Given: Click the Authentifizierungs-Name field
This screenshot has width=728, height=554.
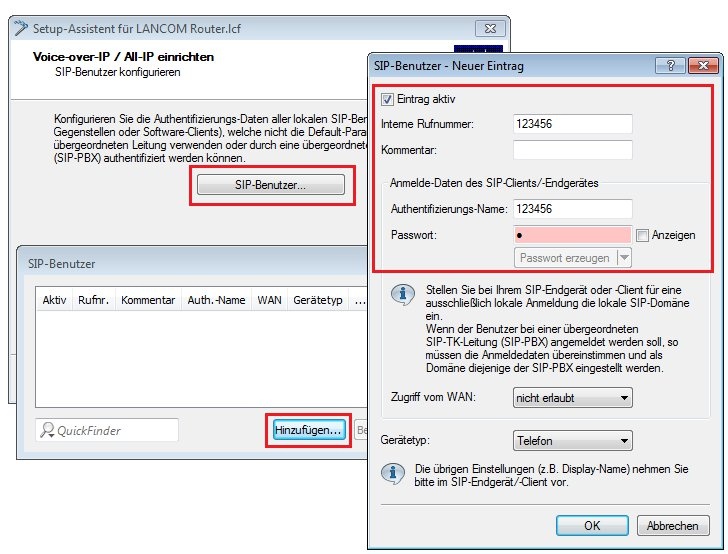Looking at the screenshot, I should [x=572, y=209].
